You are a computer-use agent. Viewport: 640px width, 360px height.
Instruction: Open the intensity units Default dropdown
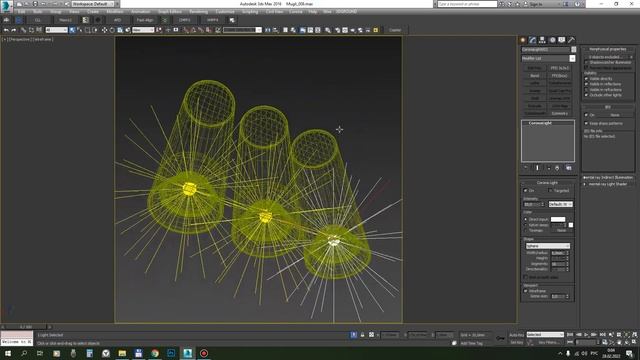click(x=560, y=204)
